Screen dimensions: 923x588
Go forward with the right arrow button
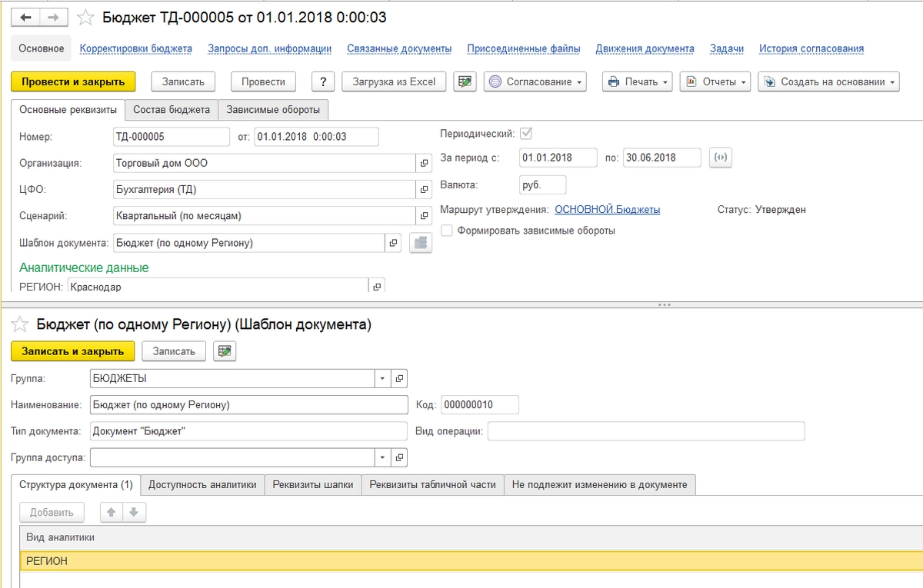pyautogui.click(x=52, y=16)
